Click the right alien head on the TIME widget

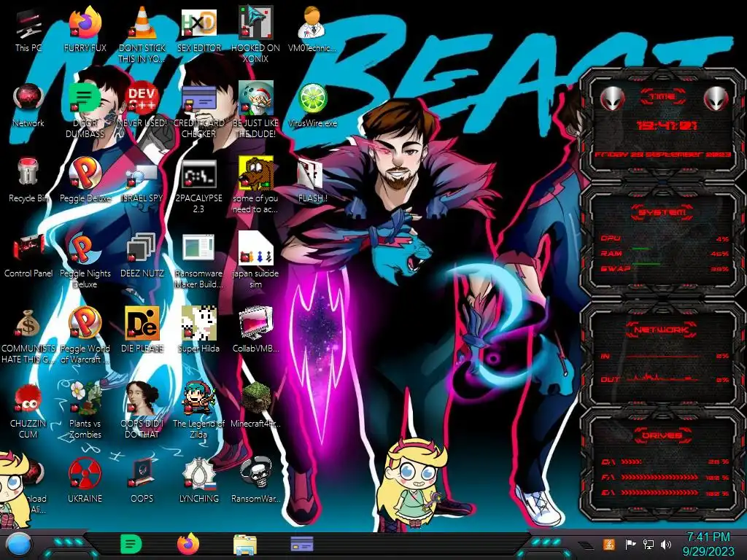[716, 98]
